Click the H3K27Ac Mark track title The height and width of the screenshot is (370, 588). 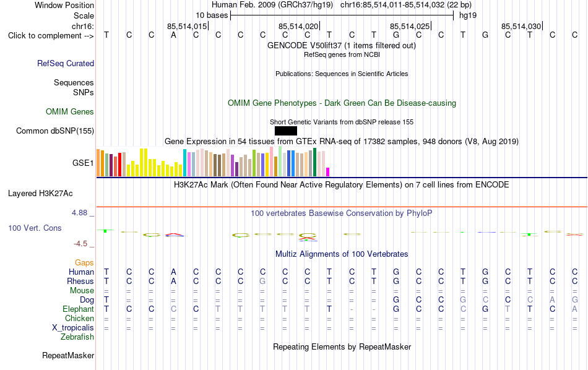coord(341,185)
